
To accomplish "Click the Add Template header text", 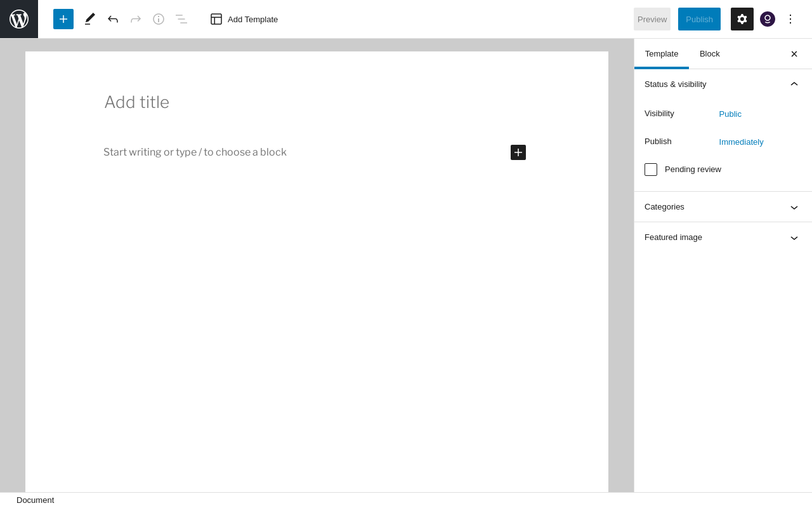I will tap(252, 19).
